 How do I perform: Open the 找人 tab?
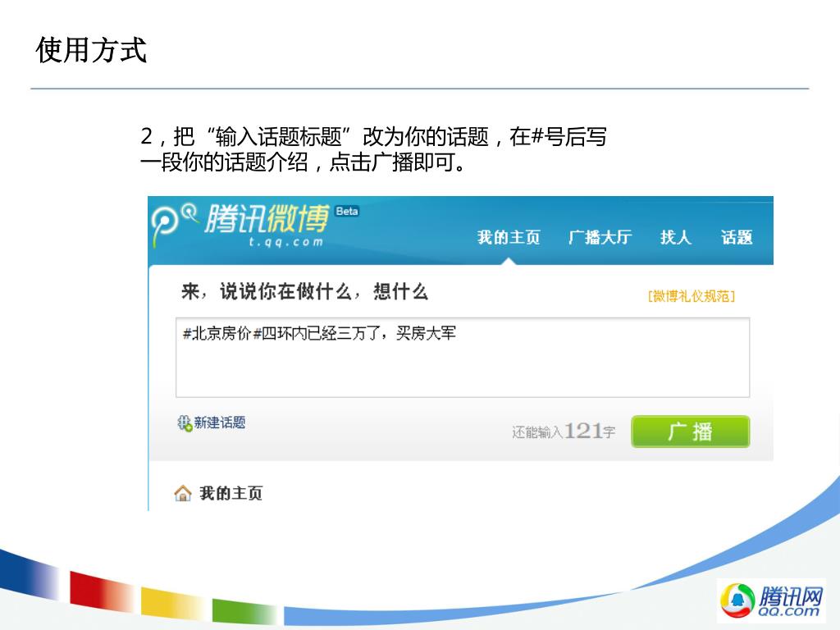tap(676, 237)
